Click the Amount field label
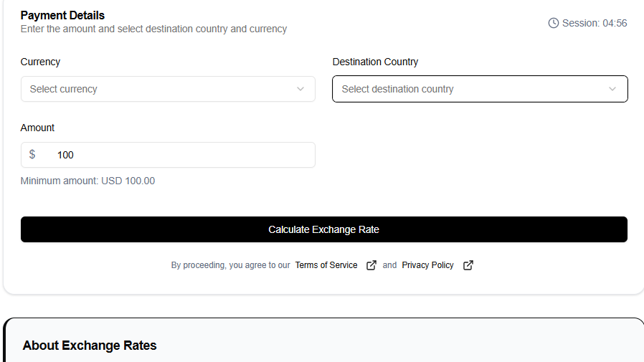This screenshot has height=362, width=644. point(38,128)
